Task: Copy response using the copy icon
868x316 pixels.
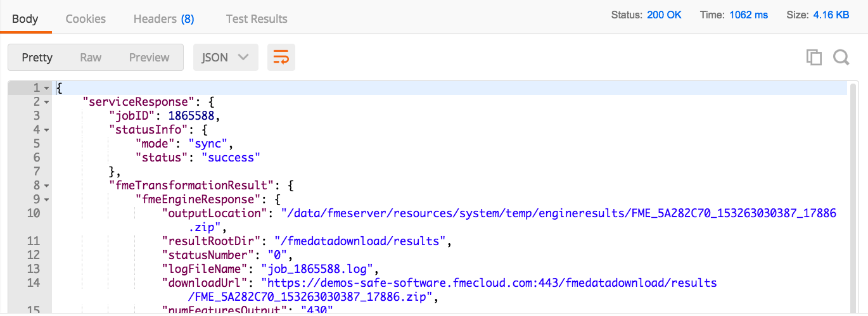Action: (x=814, y=58)
